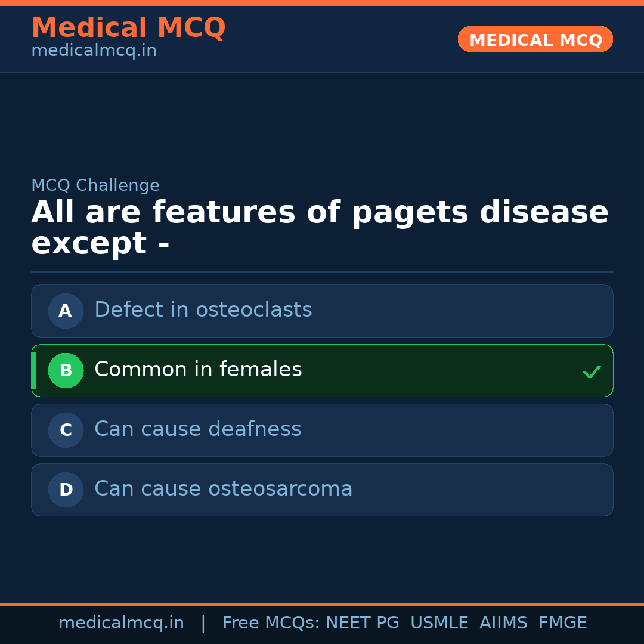Viewport: 644px width, 644px height.
Task: Click the circular D badge icon
Action: tap(66, 490)
